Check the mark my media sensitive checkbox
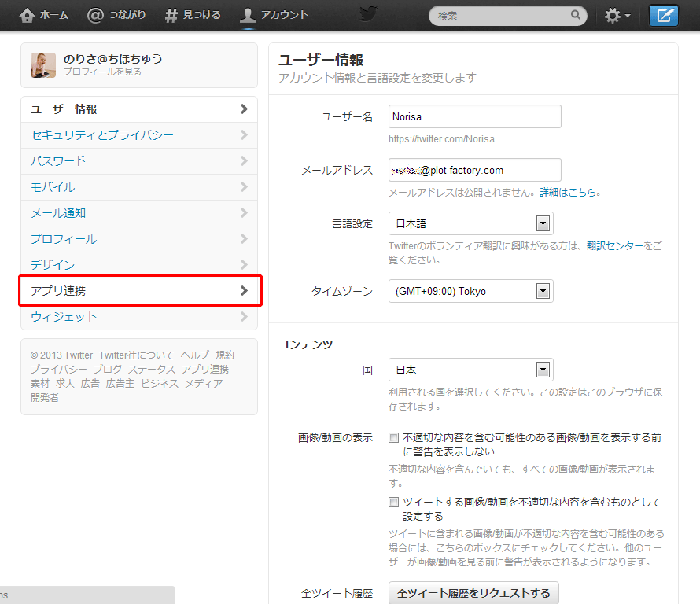The image size is (700, 604). [x=393, y=503]
